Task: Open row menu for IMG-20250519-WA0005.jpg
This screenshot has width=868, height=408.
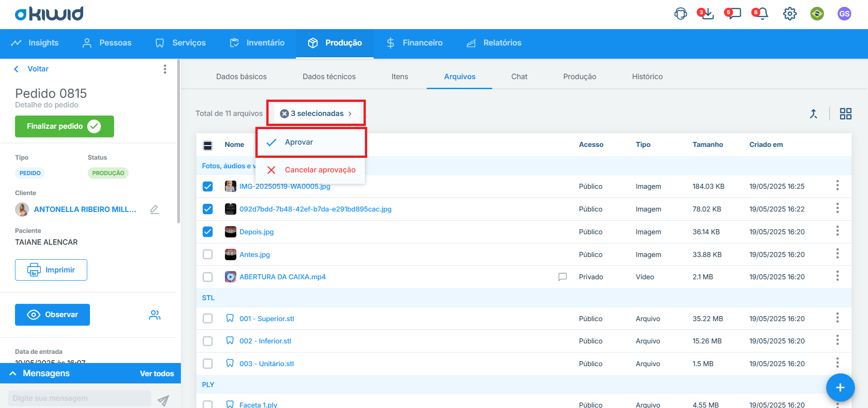Action: coord(837,186)
